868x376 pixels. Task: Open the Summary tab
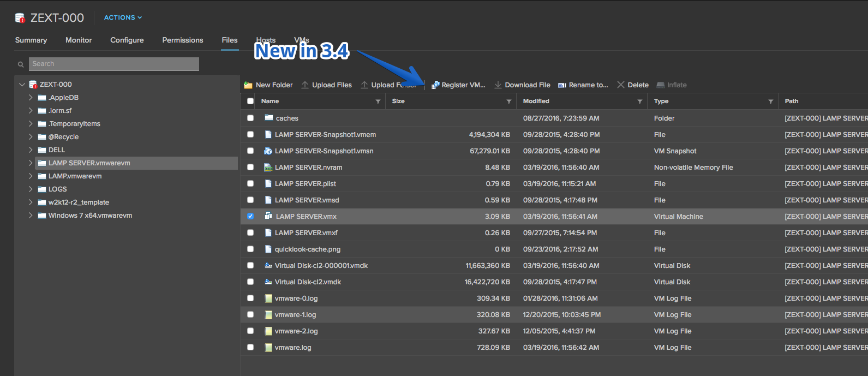click(x=31, y=40)
